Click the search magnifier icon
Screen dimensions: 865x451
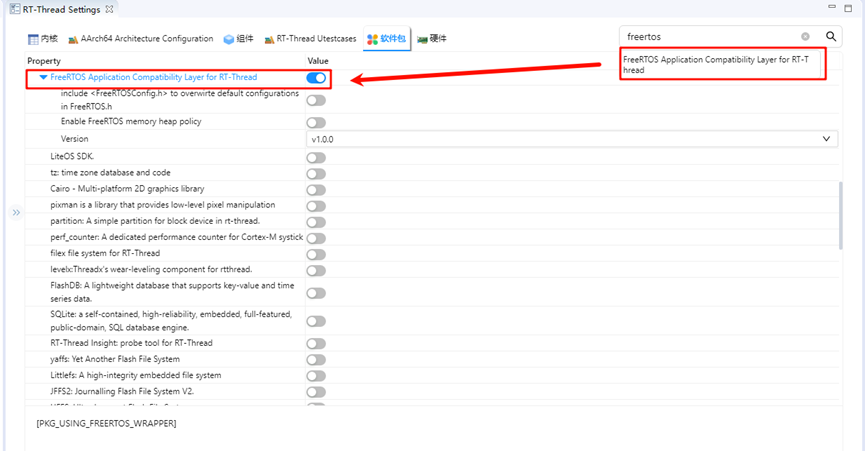click(831, 36)
